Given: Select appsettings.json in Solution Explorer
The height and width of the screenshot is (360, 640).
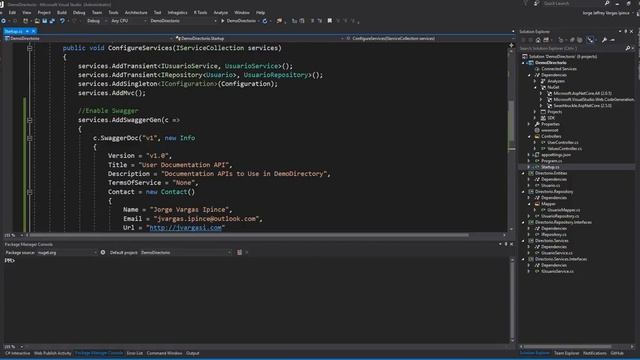Looking at the screenshot, I should tap(556, 155).
